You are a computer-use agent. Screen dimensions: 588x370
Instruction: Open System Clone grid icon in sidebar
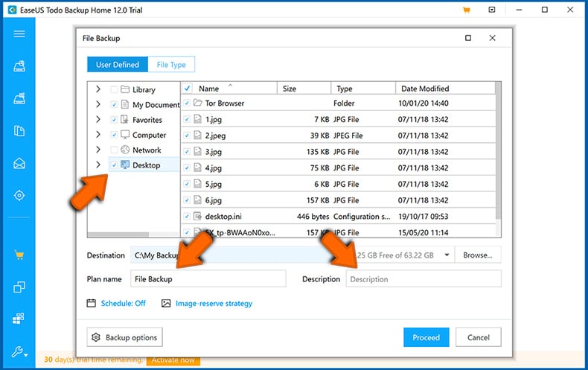[19, 319]
